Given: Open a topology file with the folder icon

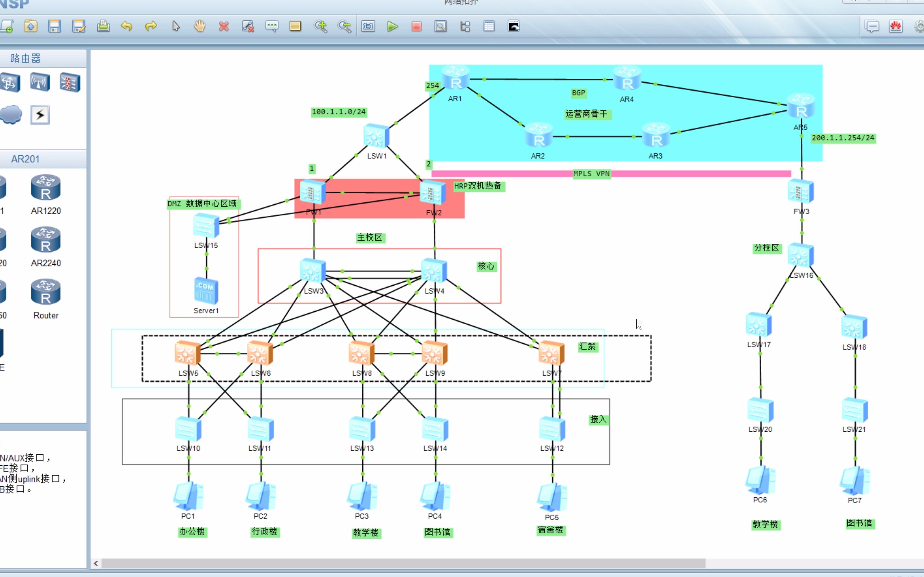Looking at the screenshot, I should (x=30, y=26).
